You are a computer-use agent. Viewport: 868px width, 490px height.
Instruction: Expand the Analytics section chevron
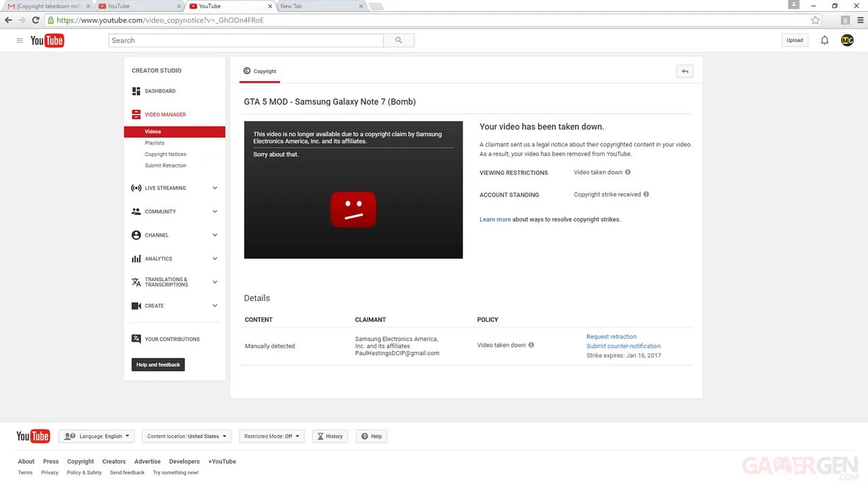click(x=215, y=259)
